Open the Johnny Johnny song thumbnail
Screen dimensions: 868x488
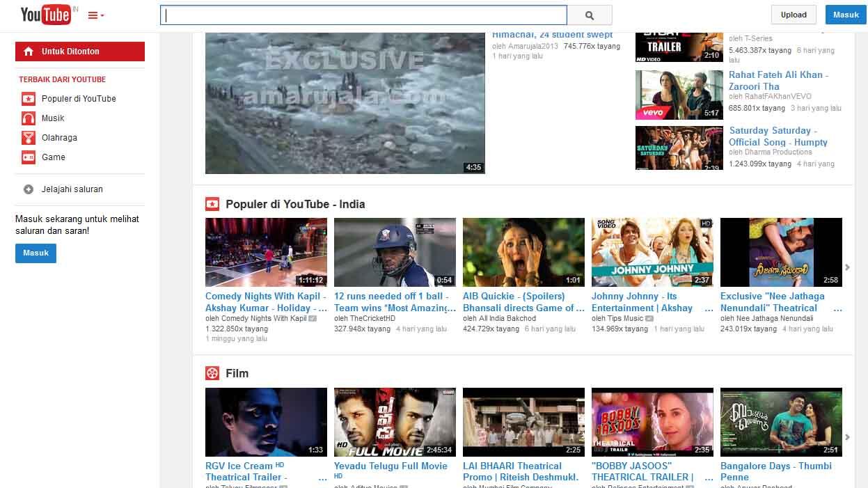point(652,252)
